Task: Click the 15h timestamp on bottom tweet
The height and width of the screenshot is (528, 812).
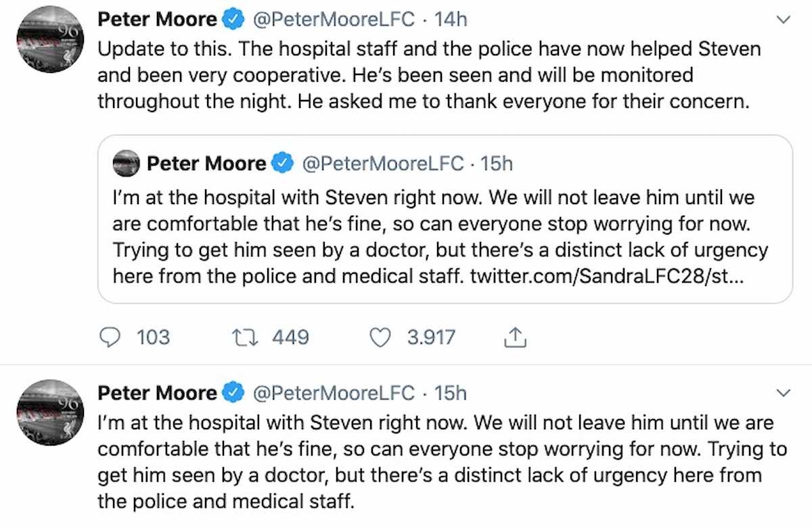Action: [450, 392]
